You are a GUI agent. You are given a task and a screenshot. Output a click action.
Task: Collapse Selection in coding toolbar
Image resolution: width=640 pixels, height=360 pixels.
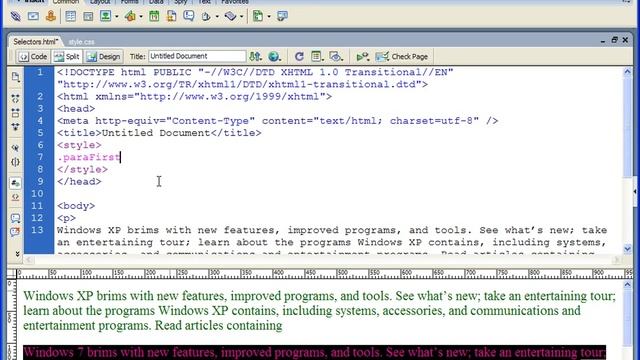coord(16,113)
